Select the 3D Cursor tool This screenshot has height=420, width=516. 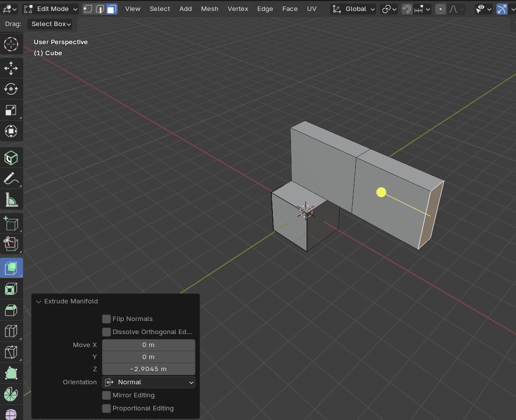[x=11, y=44]
